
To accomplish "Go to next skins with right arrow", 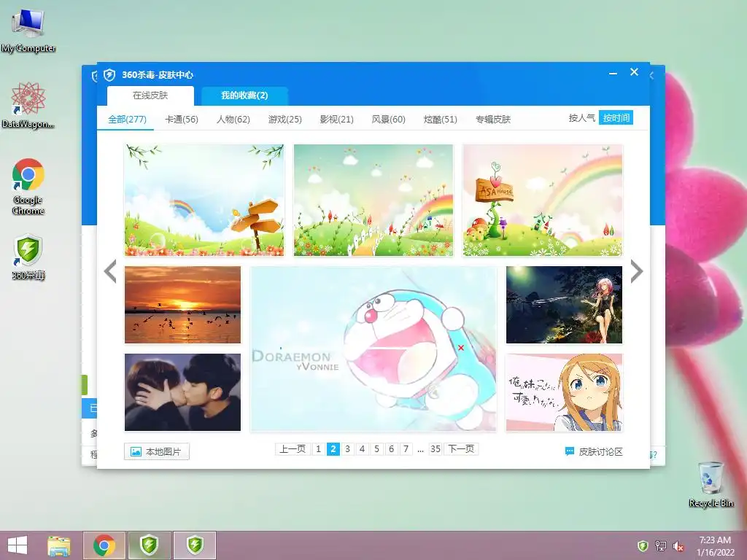I will [x=637, y=271].
